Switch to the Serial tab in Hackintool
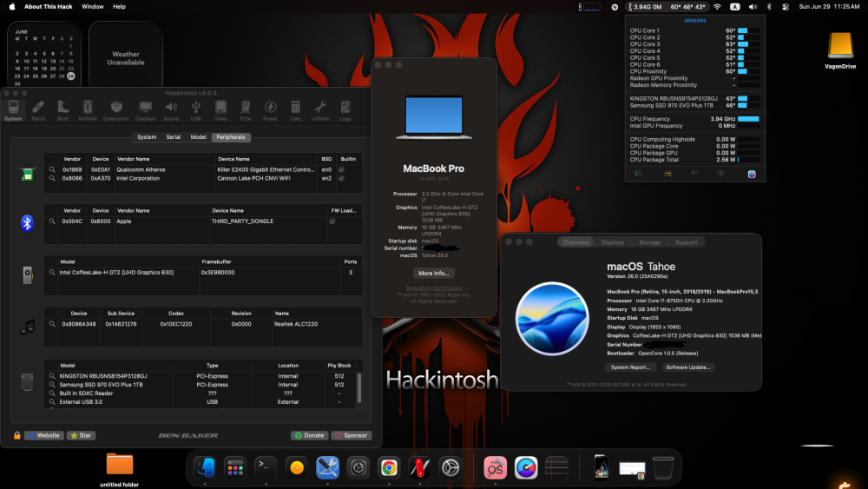This screenshot has width=868, height=489. pyautogui.click(x=174, y=136)
